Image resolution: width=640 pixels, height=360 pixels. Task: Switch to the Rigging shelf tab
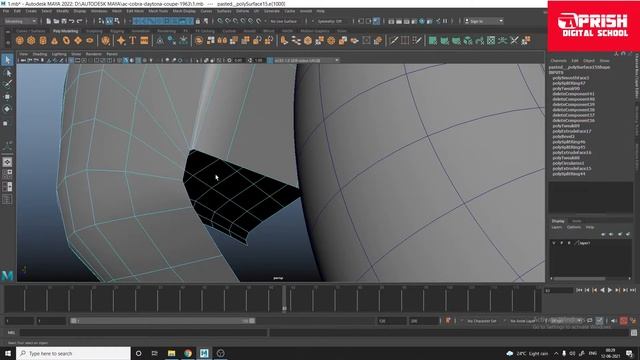117,31
